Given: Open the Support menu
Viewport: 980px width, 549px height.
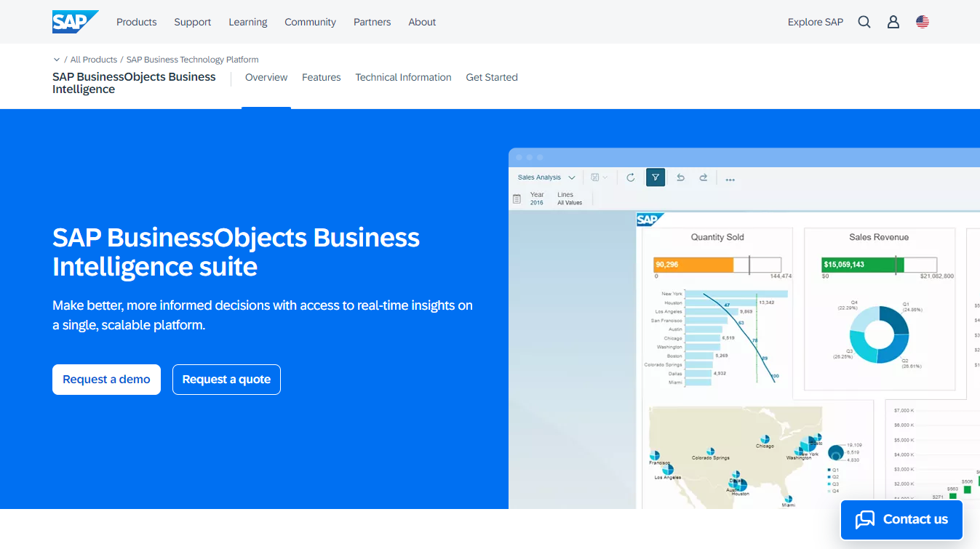Looking at the screenshot, I should pyautogui.click(x=193, y=22).
